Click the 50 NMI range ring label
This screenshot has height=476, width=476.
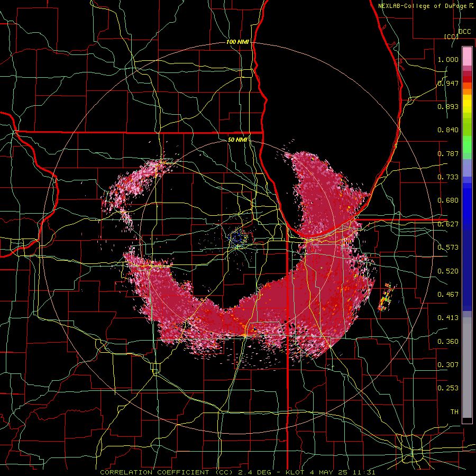tap(237, 140)
